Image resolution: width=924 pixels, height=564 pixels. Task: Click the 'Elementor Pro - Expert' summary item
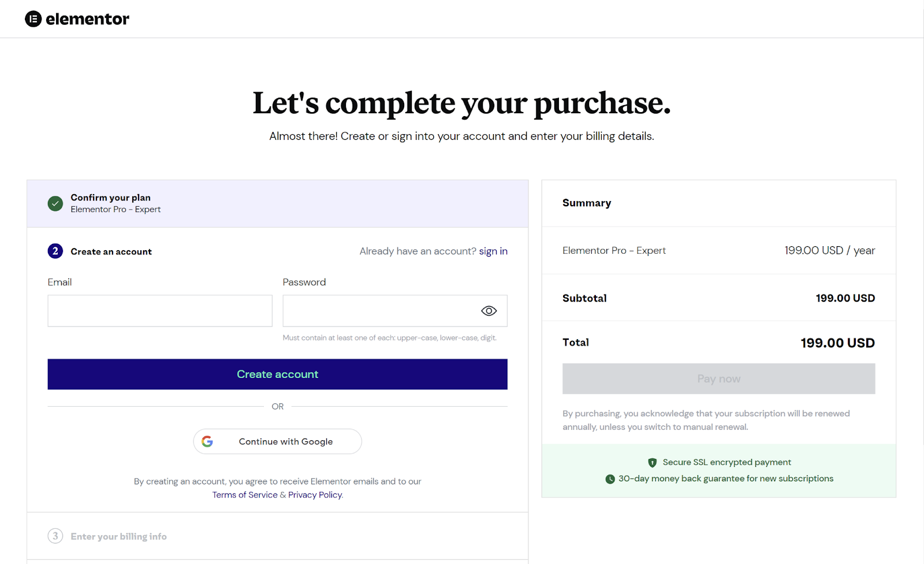tap(614, 250)
